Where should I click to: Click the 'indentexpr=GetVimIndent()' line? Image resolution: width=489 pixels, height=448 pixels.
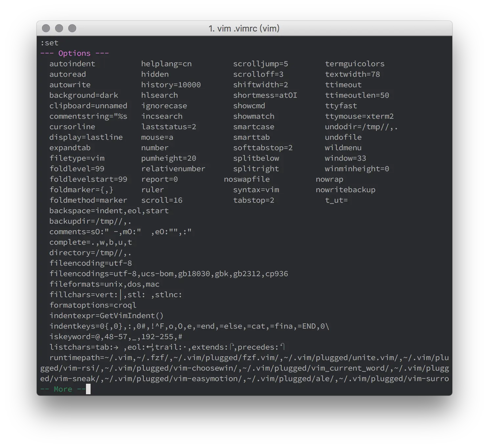coord(106,316)
